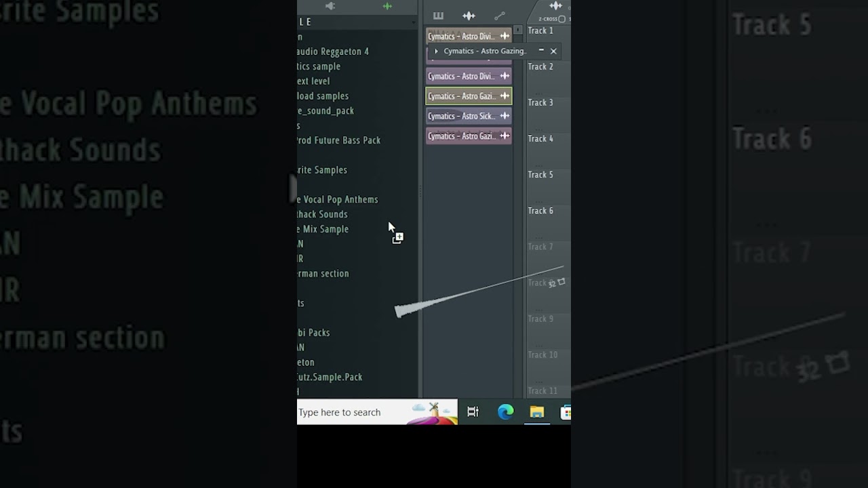Open the 'erman section' browser folder
This screenshot has height=488, width=868.
coord(323,274)
